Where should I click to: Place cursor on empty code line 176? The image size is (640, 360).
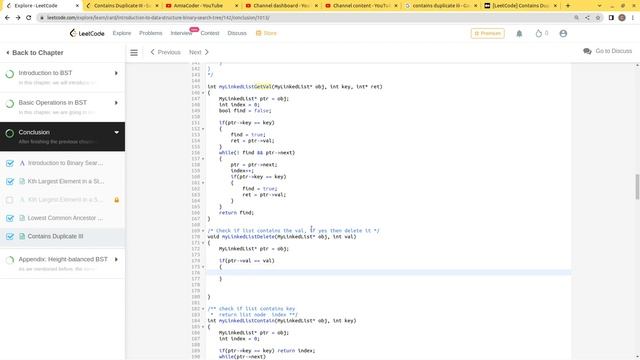tap(389, 273)
